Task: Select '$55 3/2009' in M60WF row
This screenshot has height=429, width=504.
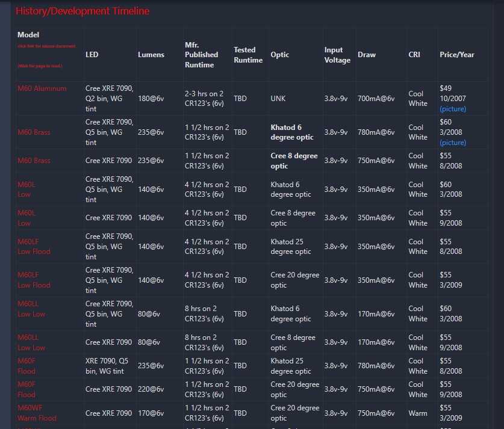Action: pyautogui.click(x=451, y=413)
